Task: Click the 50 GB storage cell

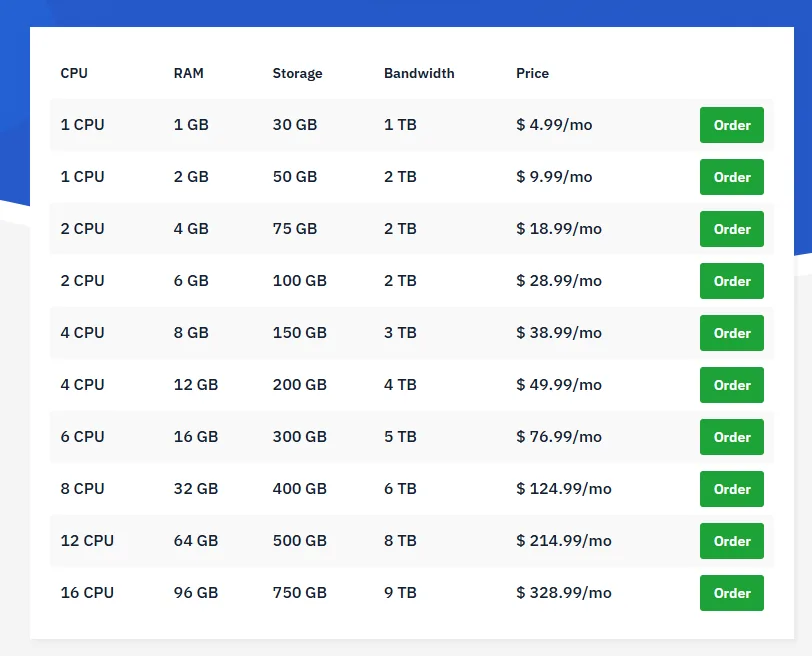Action: point(295,177)
